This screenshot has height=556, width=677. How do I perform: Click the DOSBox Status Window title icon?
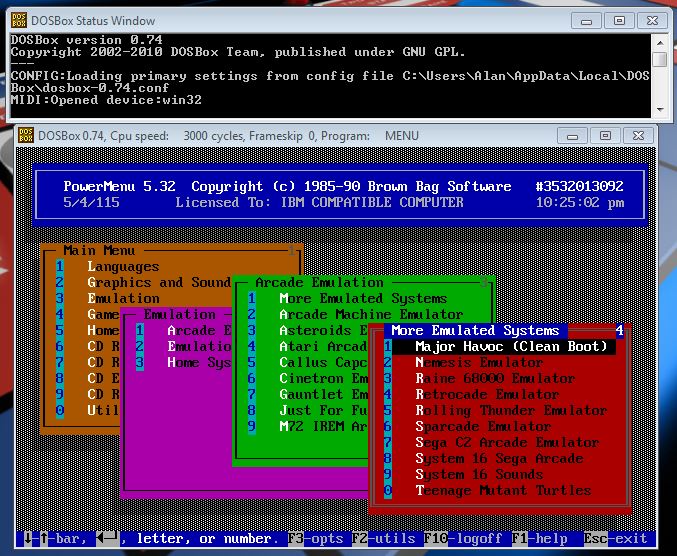(x=19, y=20)
